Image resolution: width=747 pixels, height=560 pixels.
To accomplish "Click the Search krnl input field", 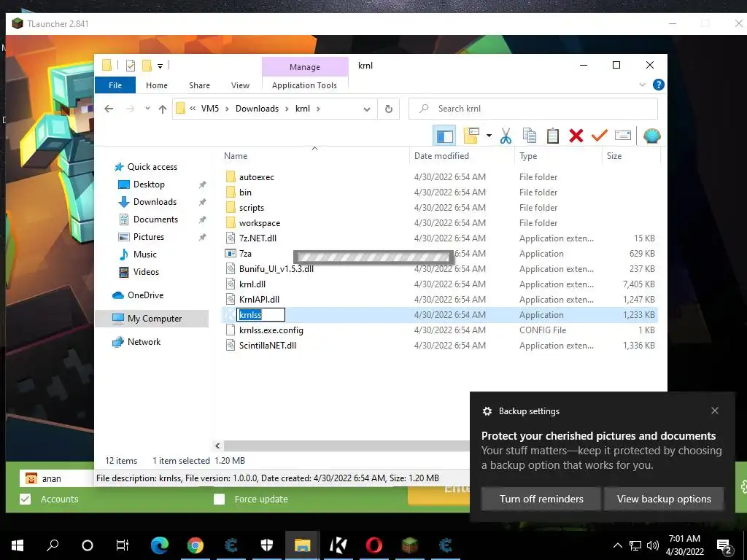I will 533,109.
